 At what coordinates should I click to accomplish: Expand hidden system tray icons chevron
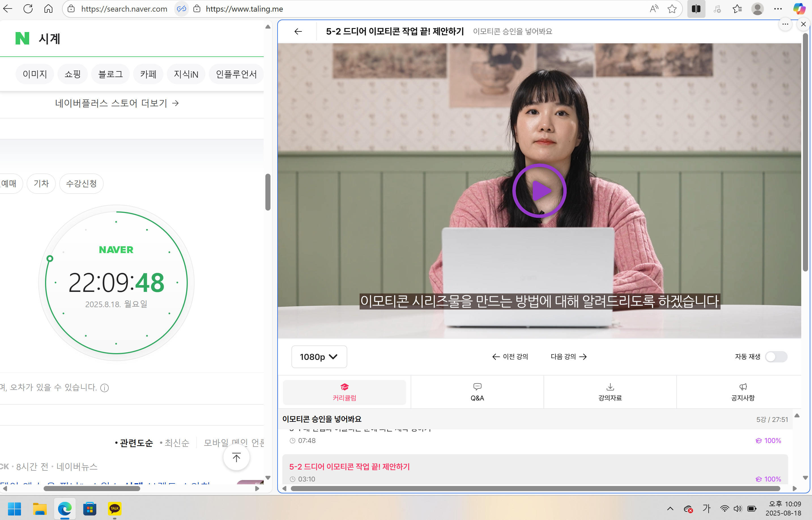click(x=670, y=508)
